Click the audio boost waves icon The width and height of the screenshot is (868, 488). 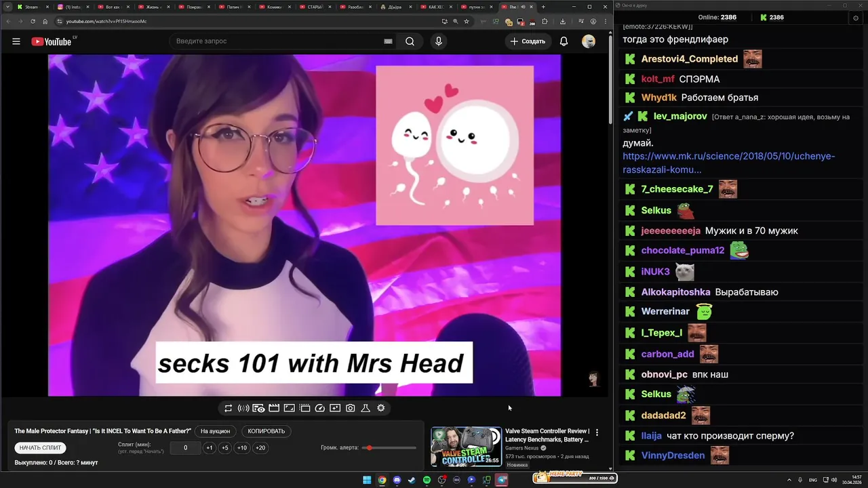coord(243,408)
